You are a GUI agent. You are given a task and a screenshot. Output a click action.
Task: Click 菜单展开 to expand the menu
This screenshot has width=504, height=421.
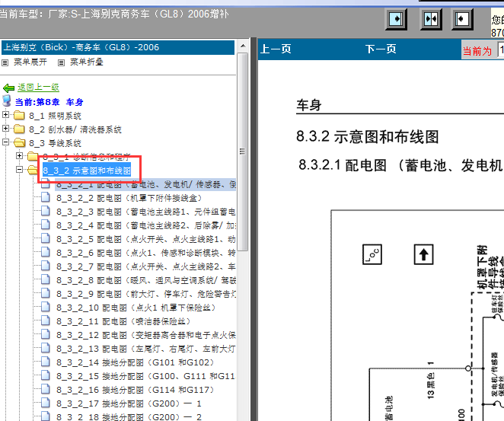coord(30,62)
